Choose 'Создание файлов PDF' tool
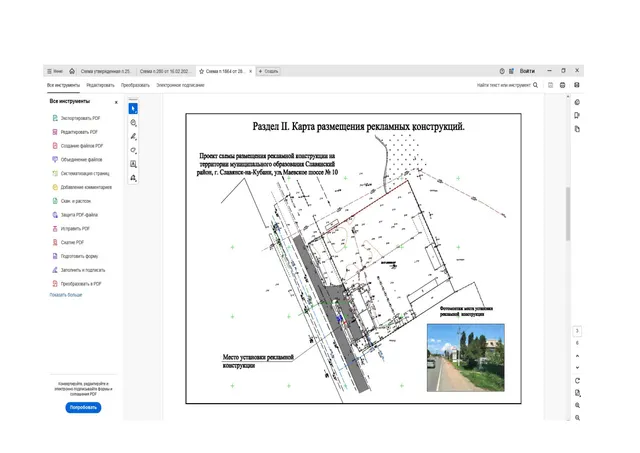 click(78, 146)
